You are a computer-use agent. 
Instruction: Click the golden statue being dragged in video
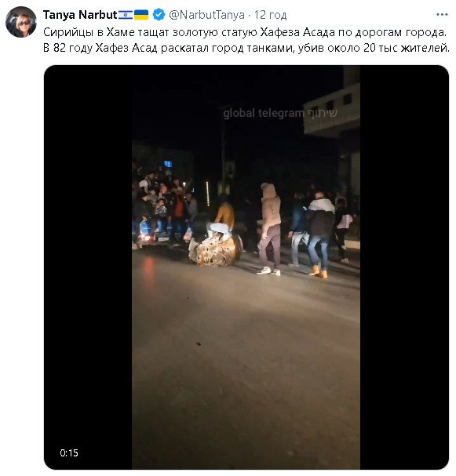[x=215, y=250]
